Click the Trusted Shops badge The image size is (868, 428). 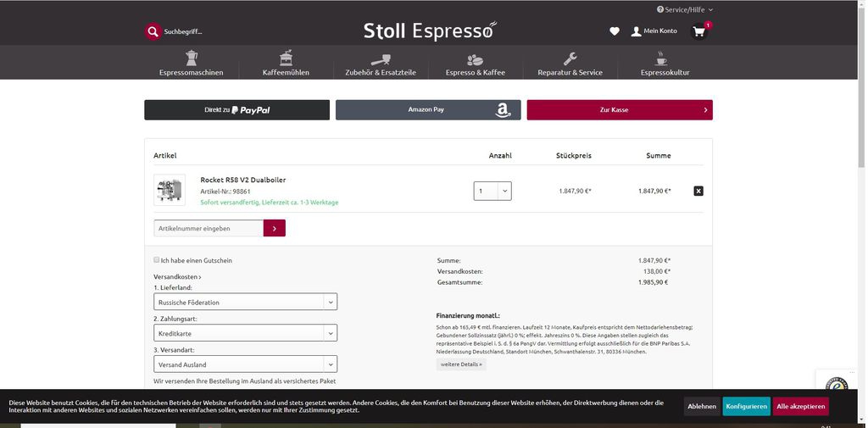coord(837,384)
